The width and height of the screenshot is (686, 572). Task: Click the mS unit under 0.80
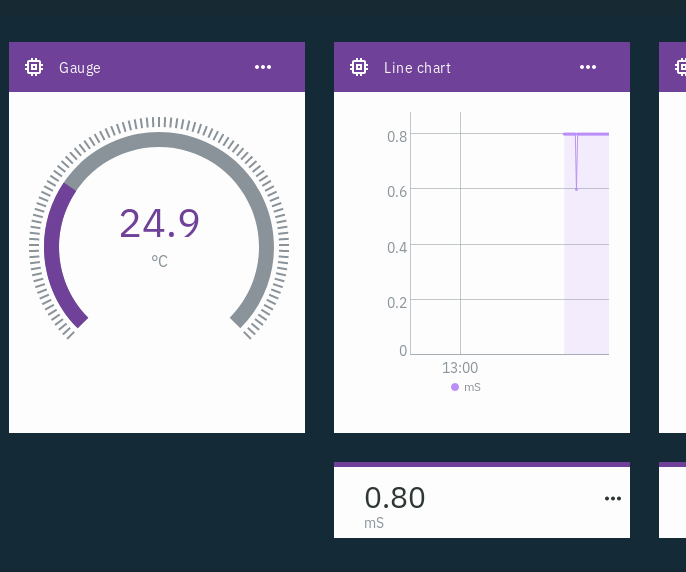[374, 523]
